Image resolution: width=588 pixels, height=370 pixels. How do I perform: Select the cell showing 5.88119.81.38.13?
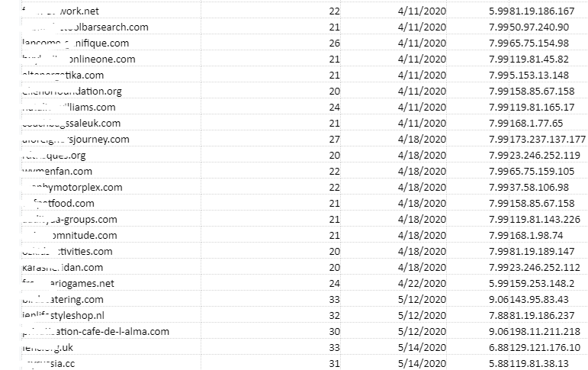pos(528,364)
